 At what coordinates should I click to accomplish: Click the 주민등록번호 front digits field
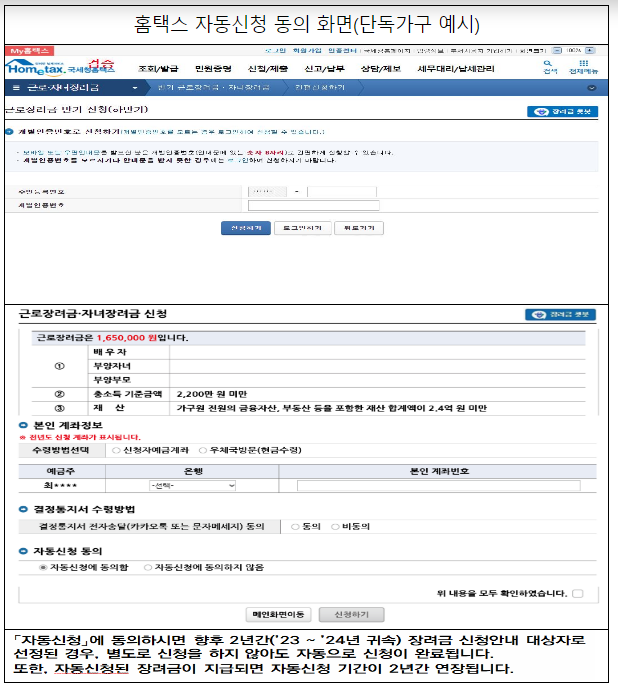[267, 191]
